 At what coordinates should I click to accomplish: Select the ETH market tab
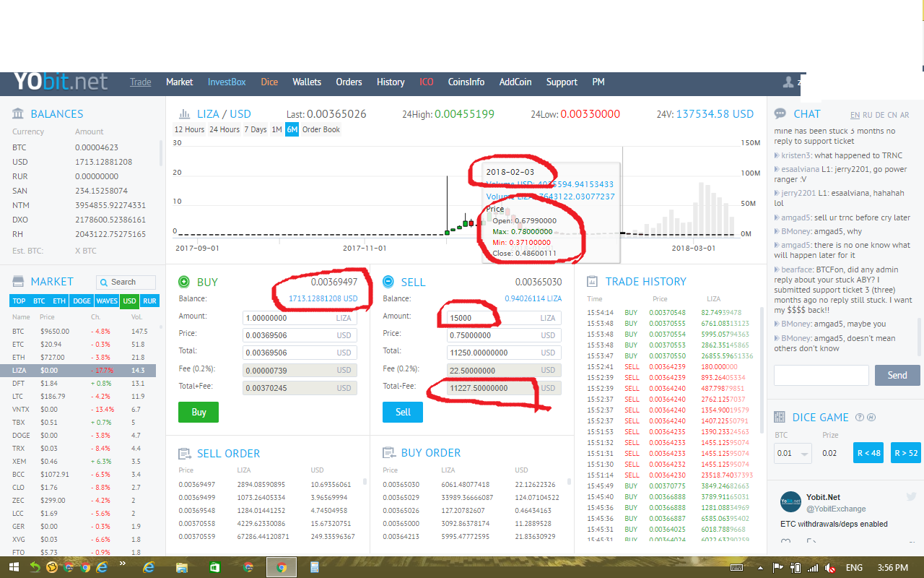[59, 301]
